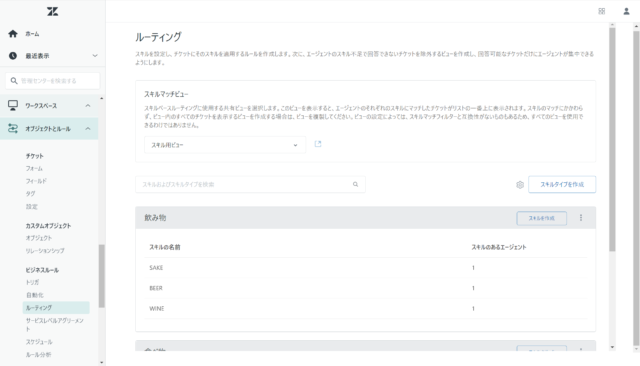This screenshot has height=366, width=640.
Task: Open the タグ menu item
Action: (31, 193)
